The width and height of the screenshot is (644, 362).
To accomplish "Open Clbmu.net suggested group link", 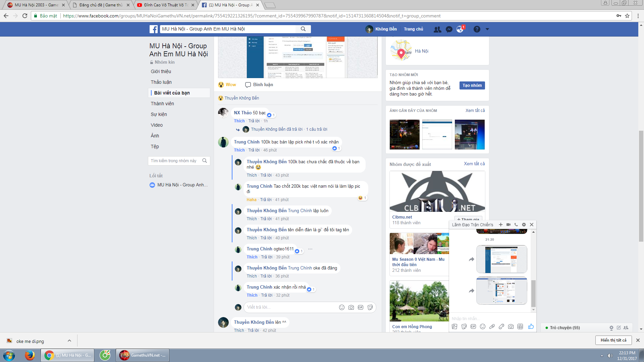I will 402,217.
